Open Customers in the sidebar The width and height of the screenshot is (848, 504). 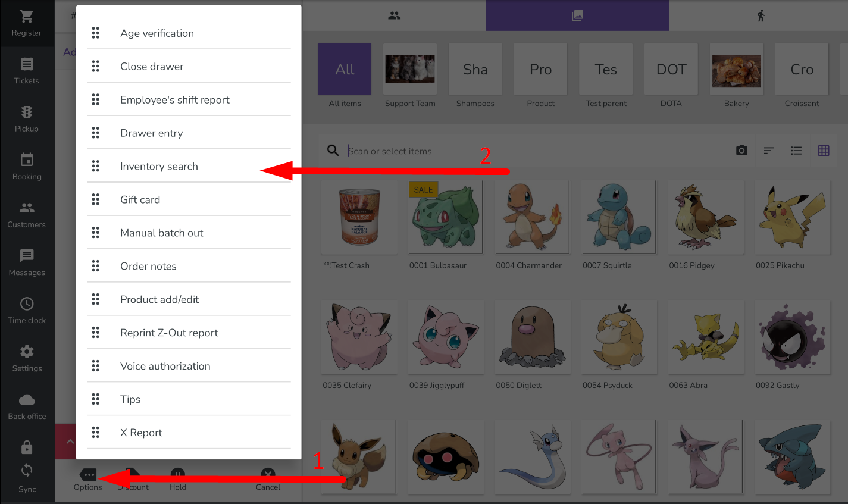point(27,215)
